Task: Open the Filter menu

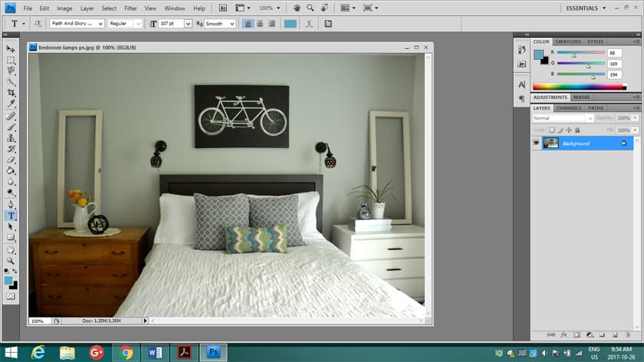Action: point(130,8)
